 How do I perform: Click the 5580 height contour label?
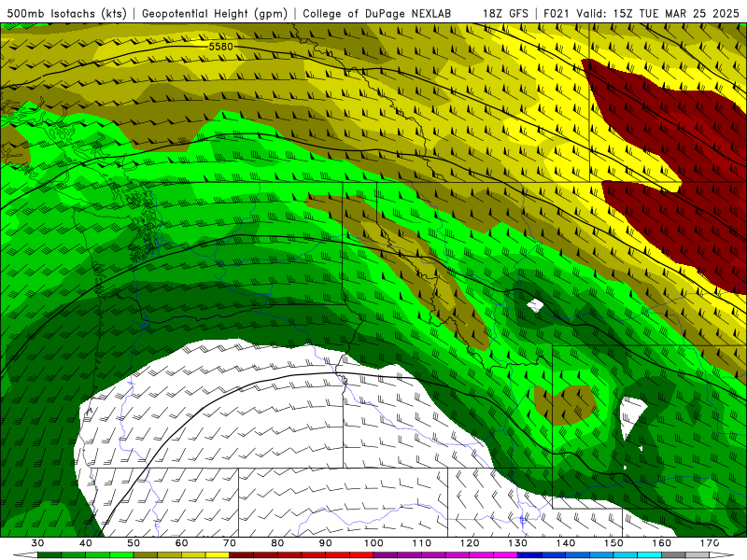[221, 46]
